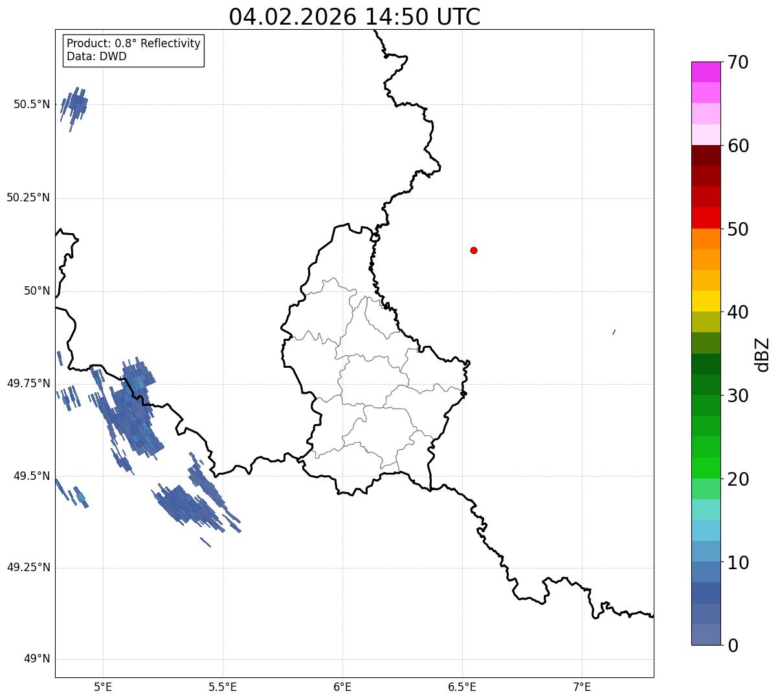Click the 7°E longitude label
Image resolution: width=778 pixels, height=700 pixels.
[x=582, y=686]
